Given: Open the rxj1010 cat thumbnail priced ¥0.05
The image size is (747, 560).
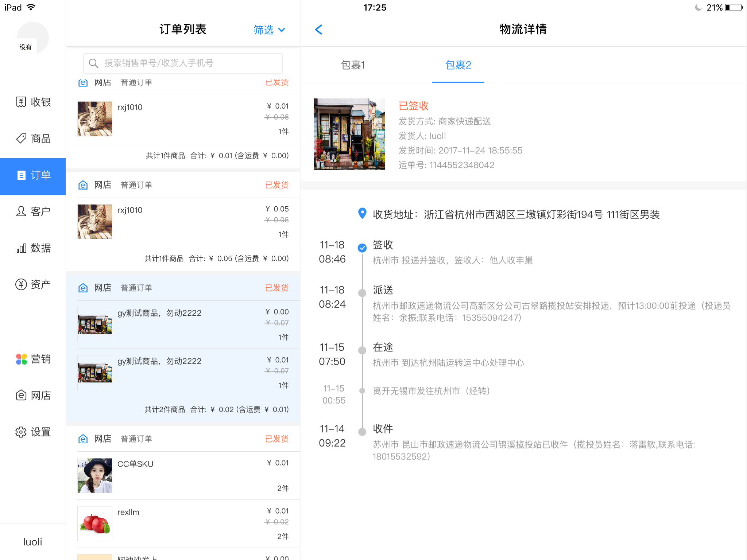Looking at the screenshot, I should [95, 222].
